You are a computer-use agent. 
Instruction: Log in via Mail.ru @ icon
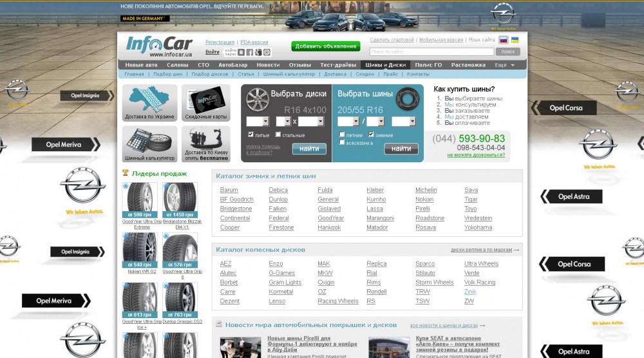[267, 52]
